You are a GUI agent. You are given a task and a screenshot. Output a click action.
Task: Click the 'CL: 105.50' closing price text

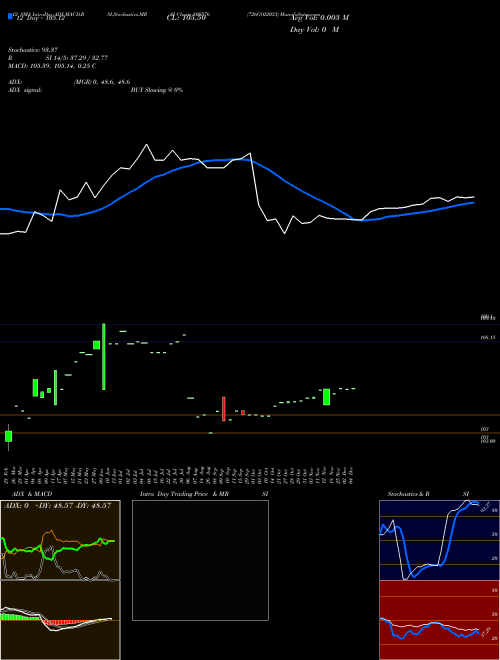[186, 18]
